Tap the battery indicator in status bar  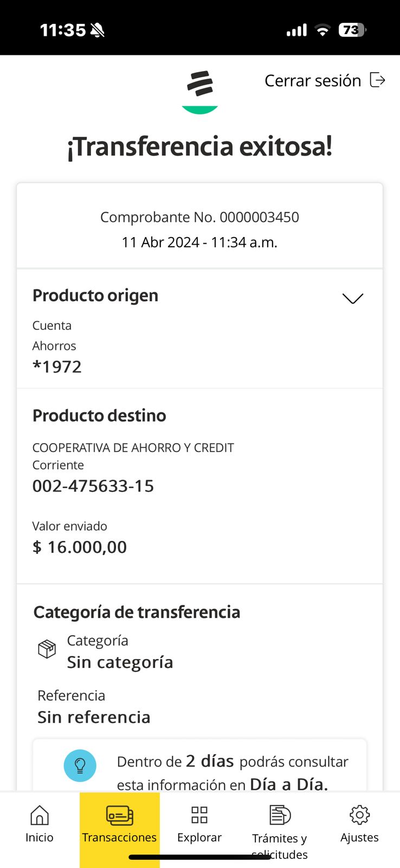[x=351, y=30]
